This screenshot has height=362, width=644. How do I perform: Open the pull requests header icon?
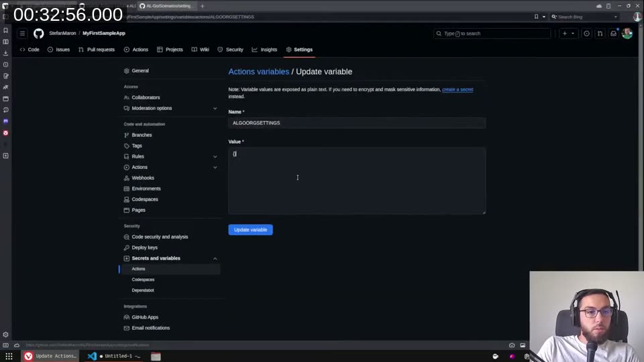click(x=600, y=34)
